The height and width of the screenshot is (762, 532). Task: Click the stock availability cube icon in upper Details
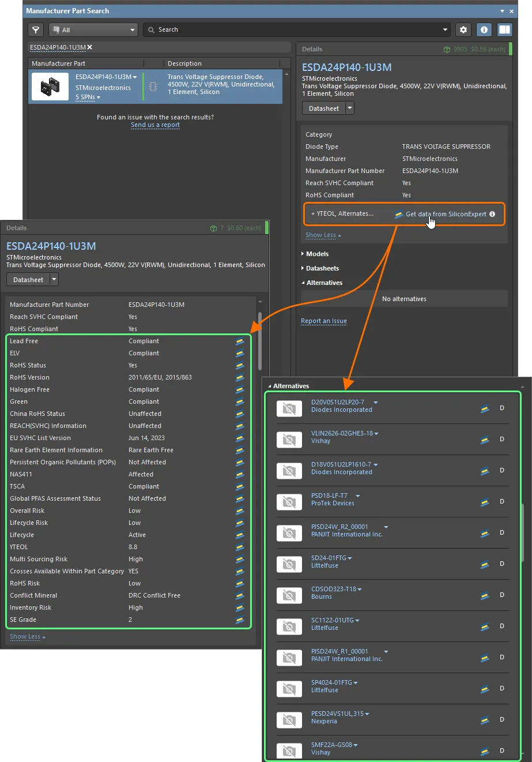click(447, 49)
